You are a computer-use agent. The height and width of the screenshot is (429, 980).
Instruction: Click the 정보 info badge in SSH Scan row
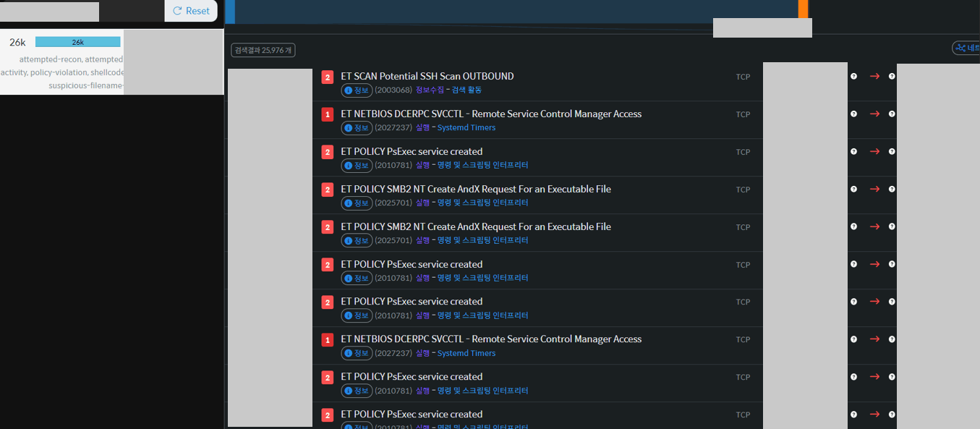[x=357, y=90]
